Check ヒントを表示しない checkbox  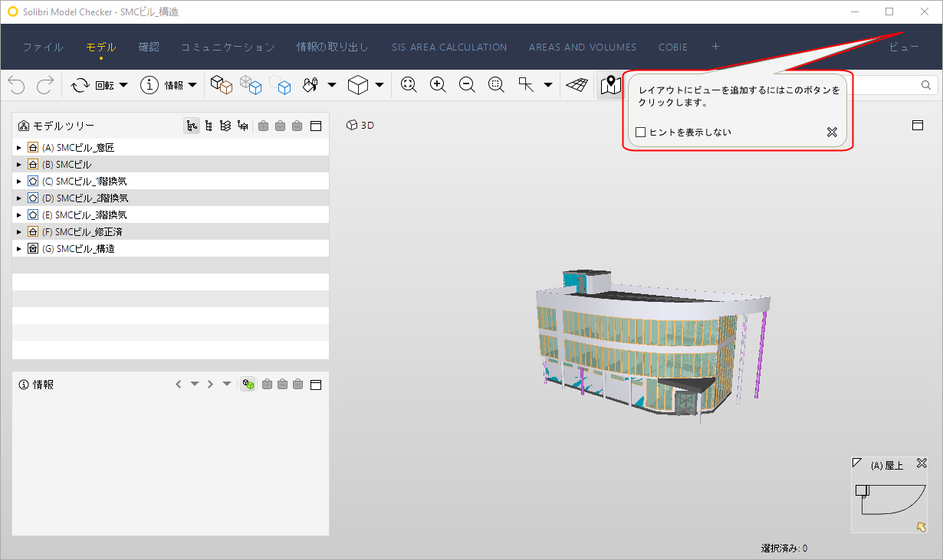click(641, 133)
